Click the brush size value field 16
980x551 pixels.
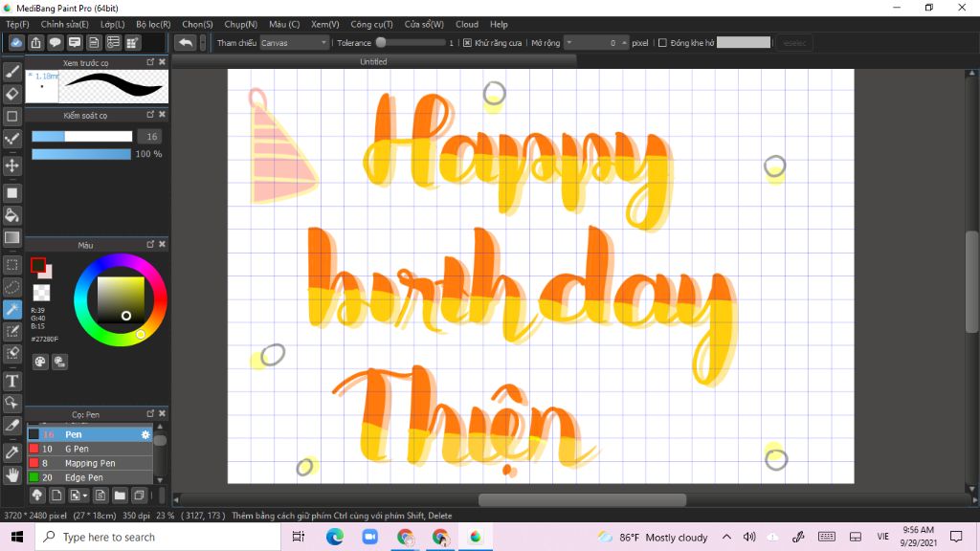pyautogui.click(x=152, y=136)
